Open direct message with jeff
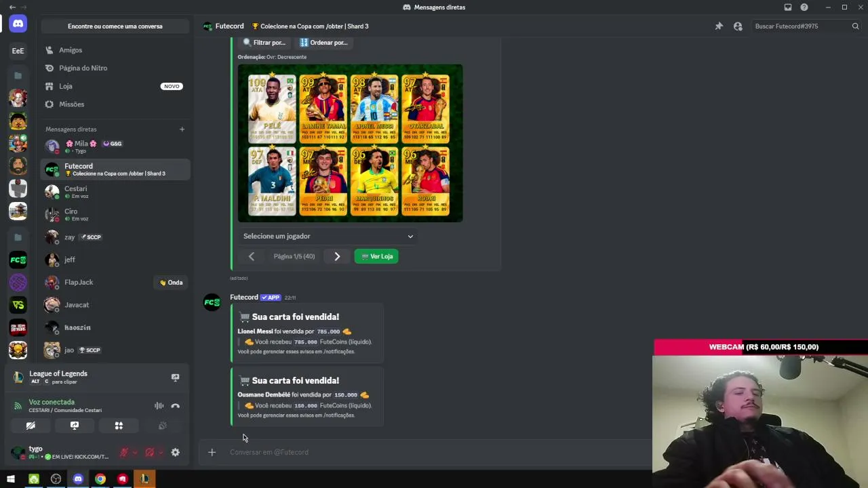The width and height of the screenshot is (868, 488). click(115, 260)
